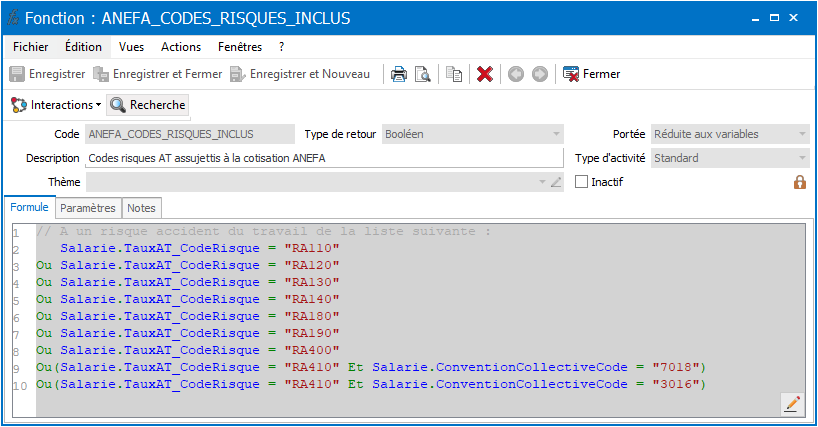Open the Actions menu
This screenshot has height=427, width=818.
click(181, 47)
